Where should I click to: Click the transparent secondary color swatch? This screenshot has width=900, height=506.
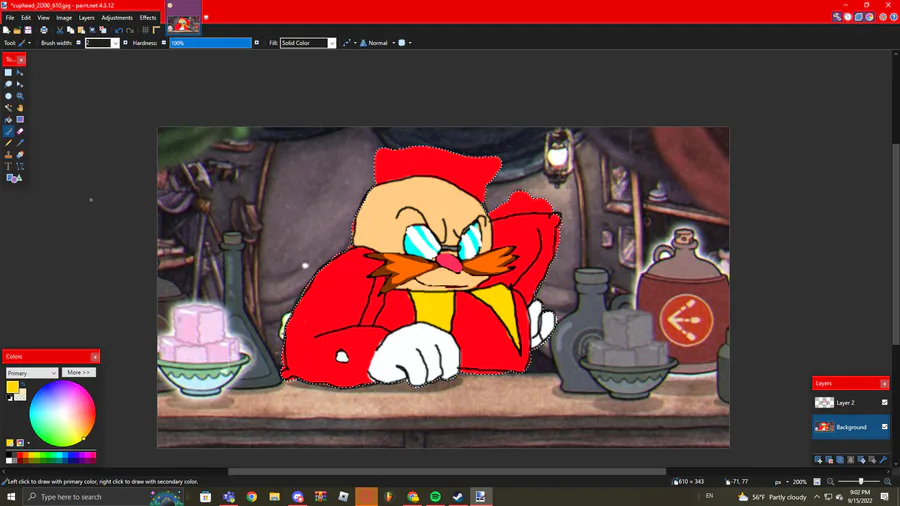(22, 395)
